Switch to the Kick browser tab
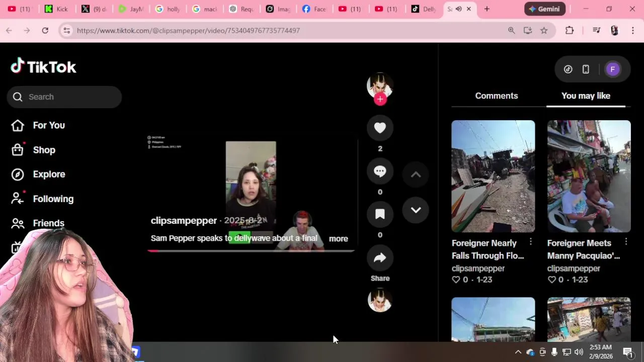Screen dimensions: 644x362 [x=56, y=9]
